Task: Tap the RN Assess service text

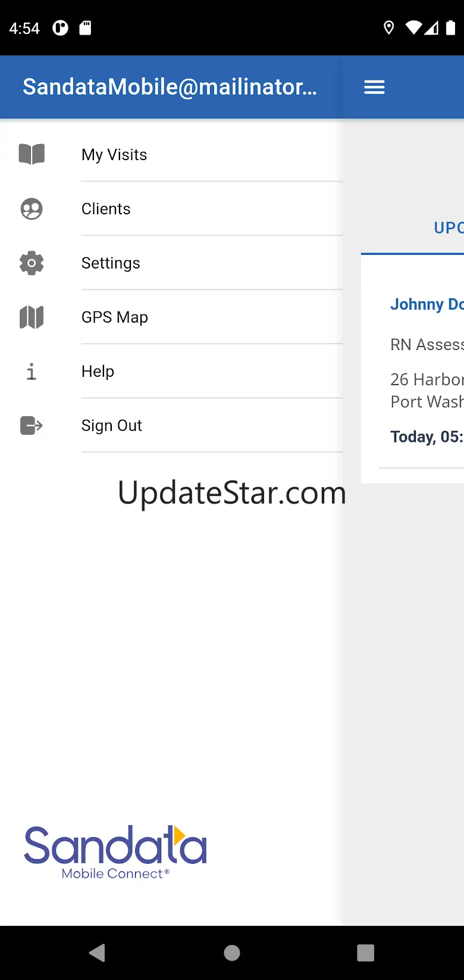Action: click(x=427, y=344)
